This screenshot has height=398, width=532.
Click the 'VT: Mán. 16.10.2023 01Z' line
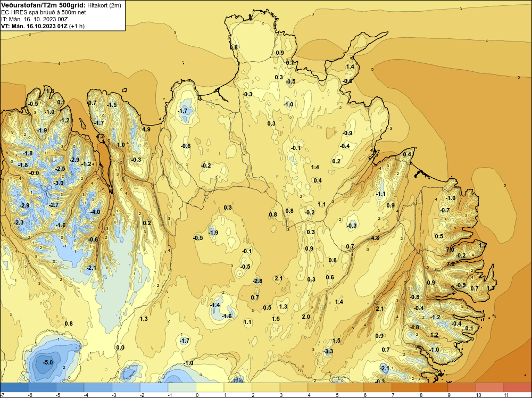[34, 26]
